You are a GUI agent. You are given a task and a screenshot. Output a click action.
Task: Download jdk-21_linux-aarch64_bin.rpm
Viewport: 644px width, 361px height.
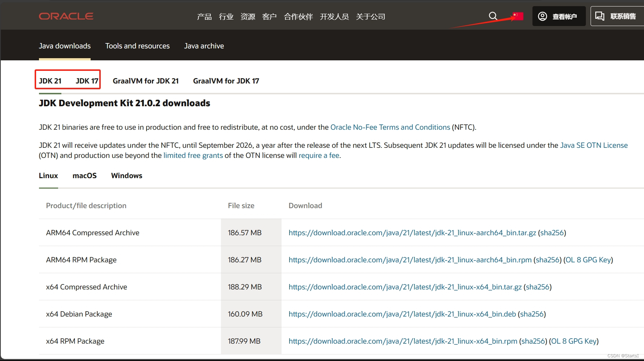click(x=410, y=260)
